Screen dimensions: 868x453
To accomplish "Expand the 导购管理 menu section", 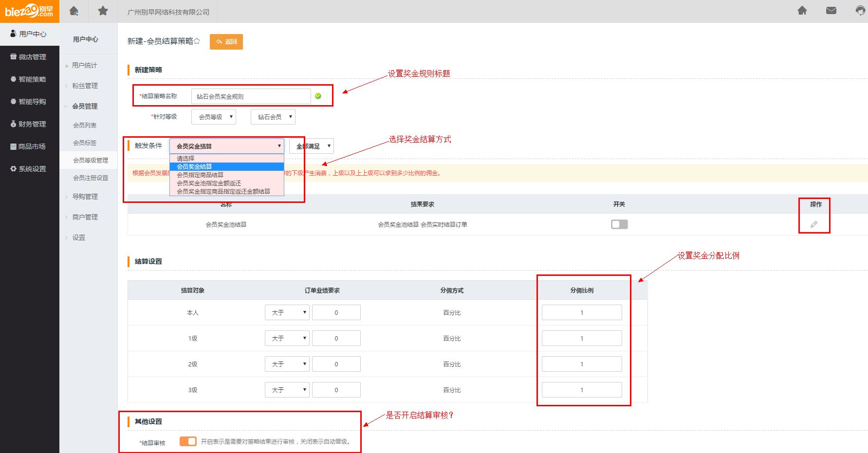I will click(x=85, y=197).
